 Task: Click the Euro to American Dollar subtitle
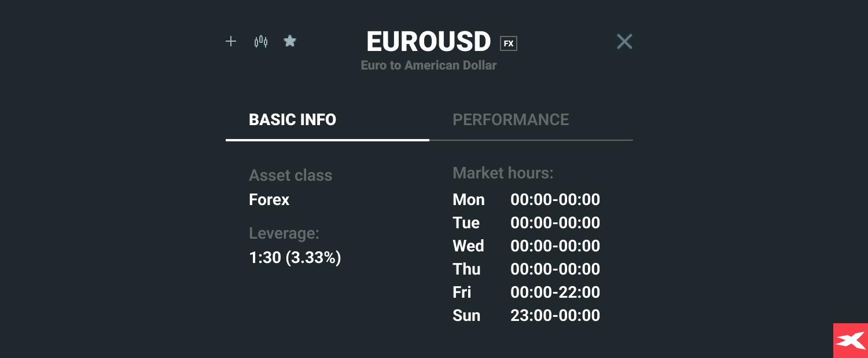[428, 65]
